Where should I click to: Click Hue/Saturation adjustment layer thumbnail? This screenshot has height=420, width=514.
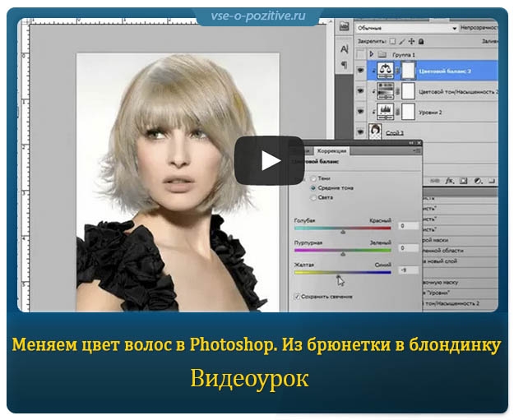click(x=385, y=91)
